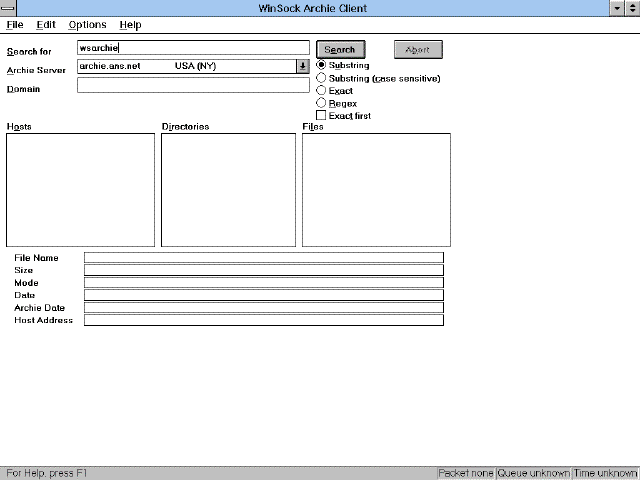This screenshot has height=480, width=640.
Task: Click 'For Help, press F1' status text
Action: [47, 473]
